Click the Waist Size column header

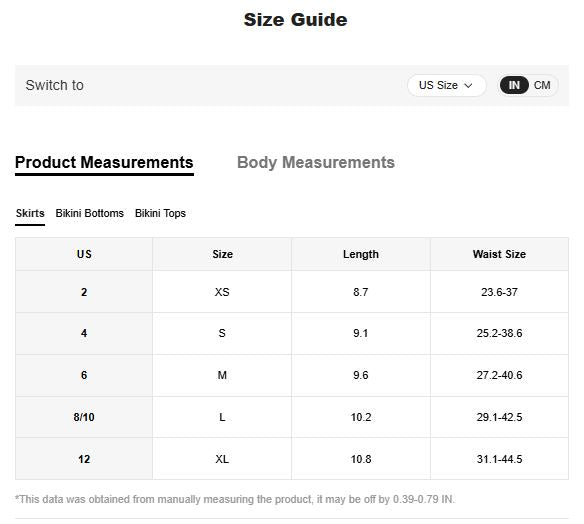point(499,254)
